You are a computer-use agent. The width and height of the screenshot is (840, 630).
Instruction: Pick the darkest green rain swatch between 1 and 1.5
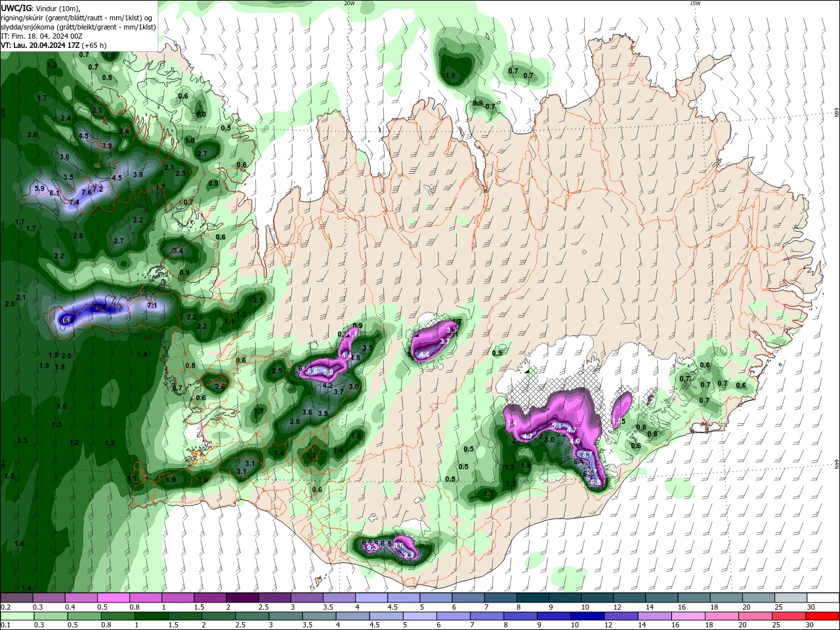tap(151, 616)
